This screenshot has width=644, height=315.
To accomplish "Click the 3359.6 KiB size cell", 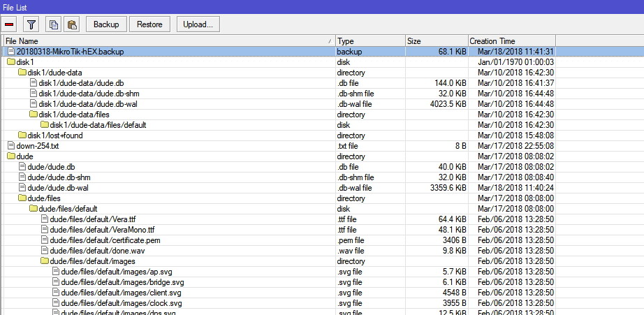I will click(448, 188).
